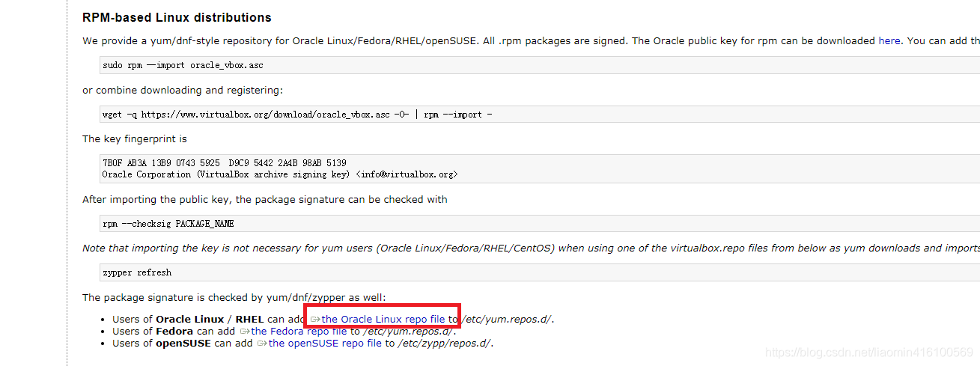Click the external link icon before openSUSE repo
980x366 pixels.
click(262, 344)
